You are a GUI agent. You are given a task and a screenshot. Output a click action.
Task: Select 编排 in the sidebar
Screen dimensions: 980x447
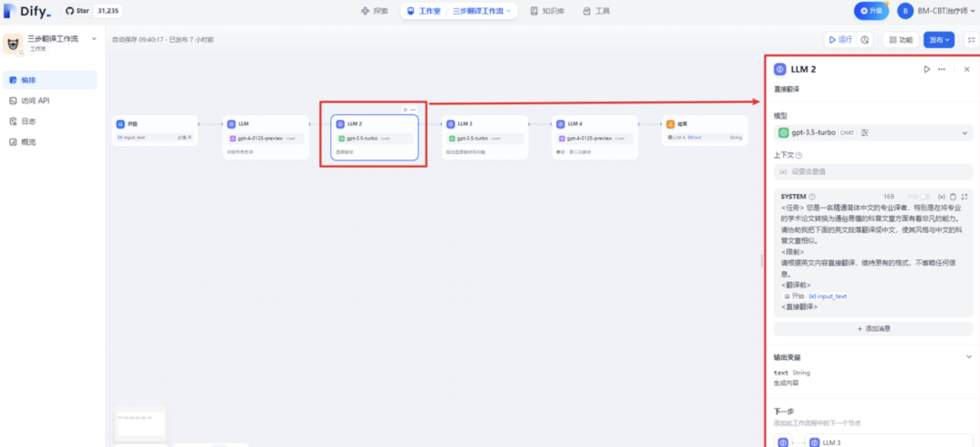coord(50,80)
